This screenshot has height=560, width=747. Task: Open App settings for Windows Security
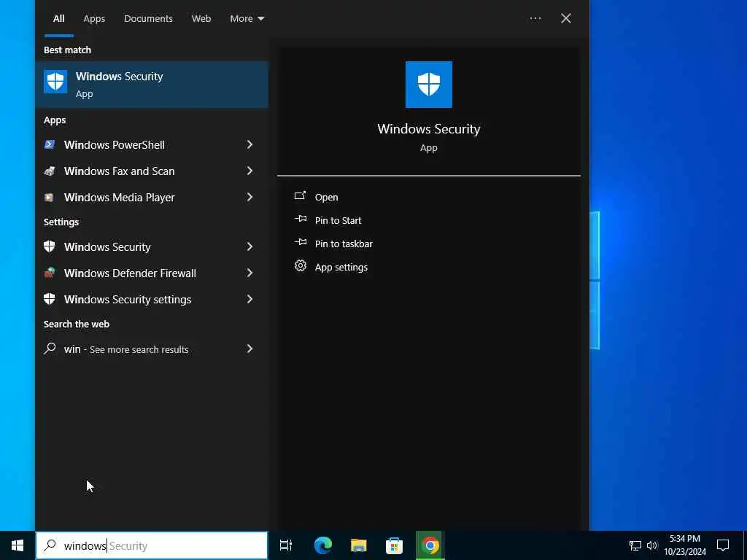pyautogui.click(x=341, y=267)
